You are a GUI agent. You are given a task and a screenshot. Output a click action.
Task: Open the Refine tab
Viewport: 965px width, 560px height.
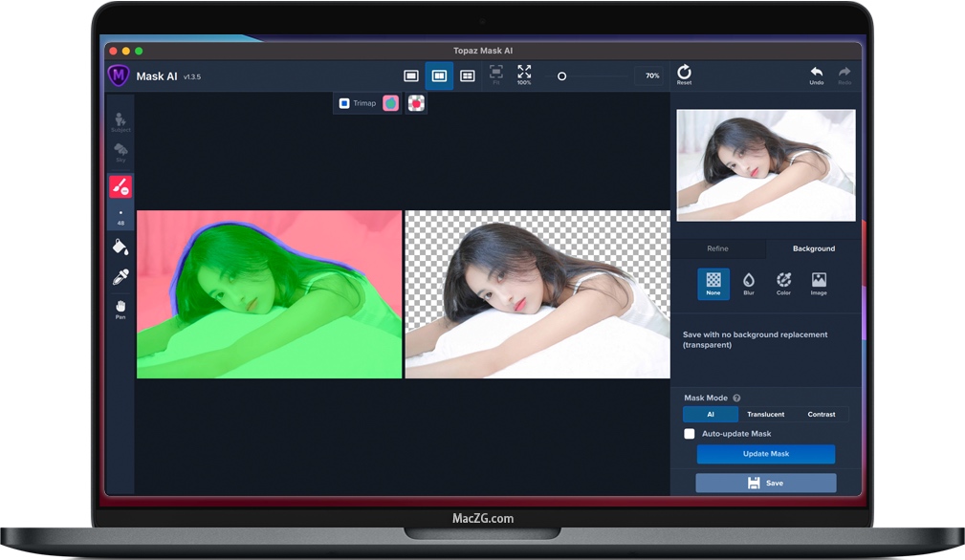pos(719,248)
